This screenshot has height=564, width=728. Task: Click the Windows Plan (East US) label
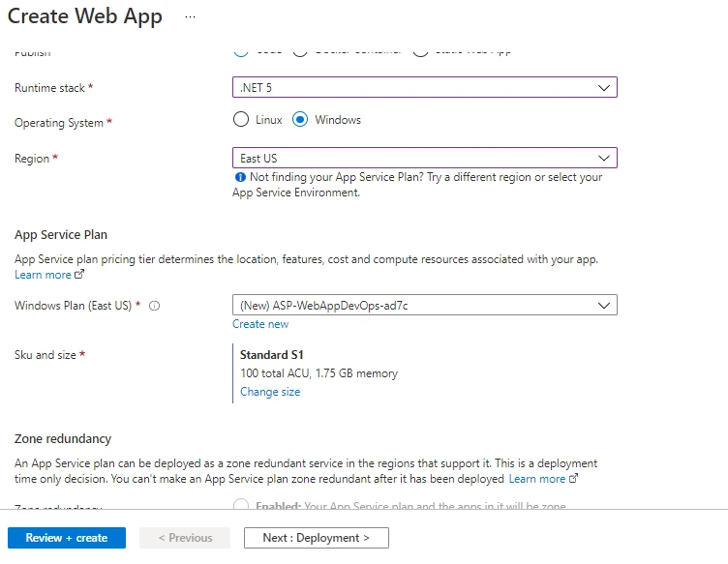[73, 306]
